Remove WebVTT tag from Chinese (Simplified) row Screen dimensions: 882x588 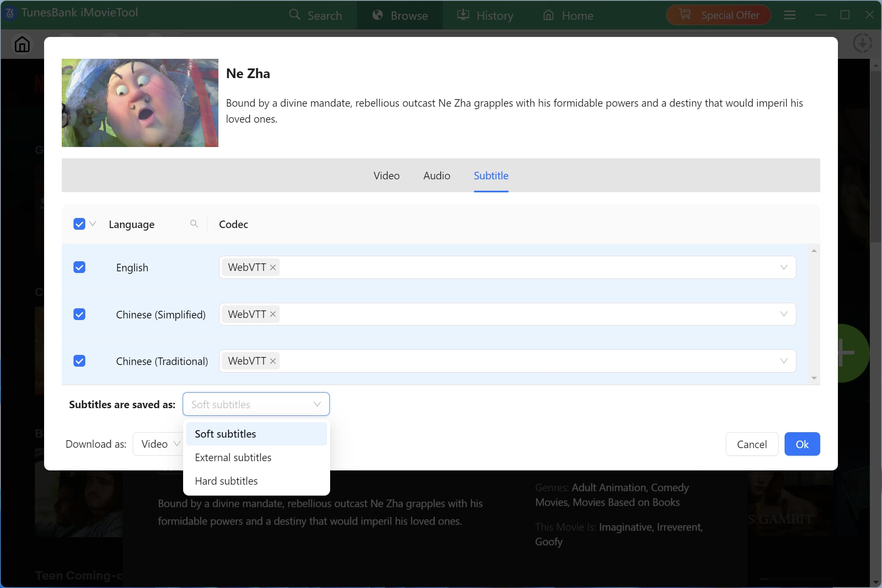pos(273,314)
